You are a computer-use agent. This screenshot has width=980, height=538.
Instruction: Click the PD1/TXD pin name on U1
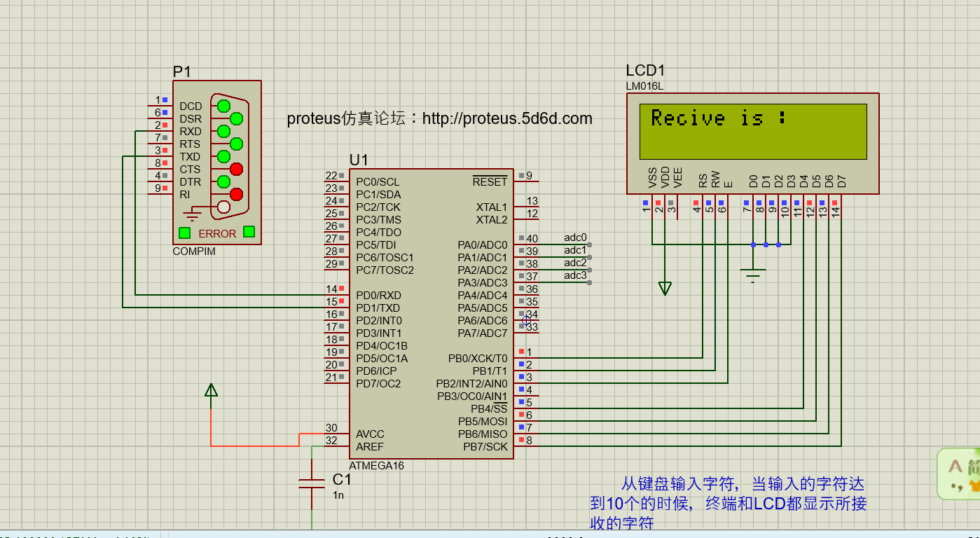[378, 308]
